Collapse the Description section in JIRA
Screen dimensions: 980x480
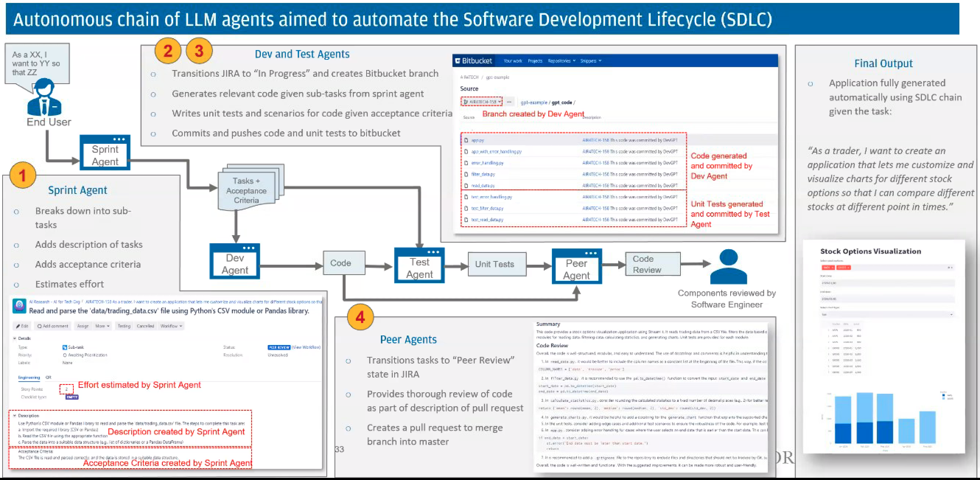click(x=15, y=416)
